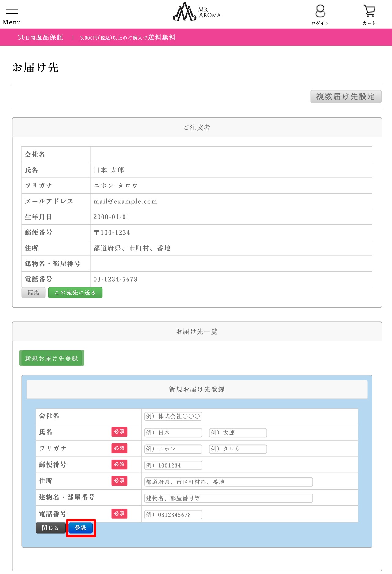Focus the 郵便番号 input field in the form
Image resolution: width=392 pixels, height=574 pixels.
pos(173,465)
